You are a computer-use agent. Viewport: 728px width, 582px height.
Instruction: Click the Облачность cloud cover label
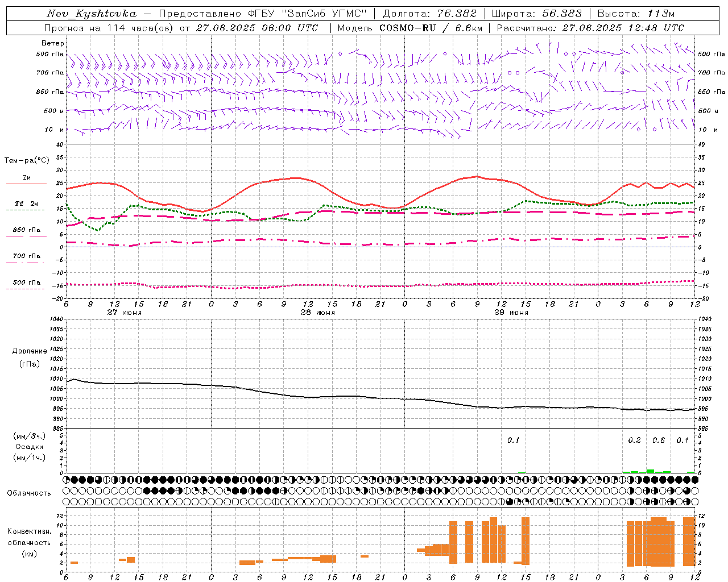[29, 493]
